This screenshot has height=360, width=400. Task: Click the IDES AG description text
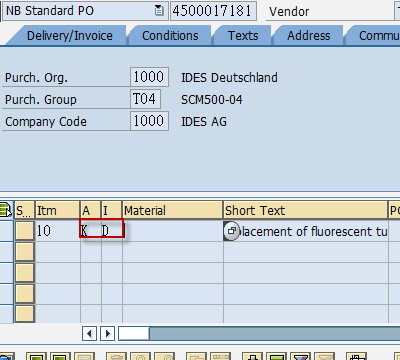point(204,121)
